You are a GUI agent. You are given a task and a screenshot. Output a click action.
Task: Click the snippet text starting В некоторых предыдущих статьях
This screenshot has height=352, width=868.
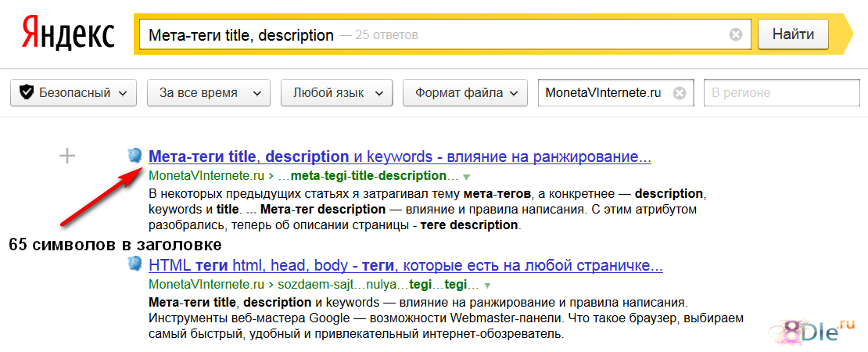tap(428, 210)
